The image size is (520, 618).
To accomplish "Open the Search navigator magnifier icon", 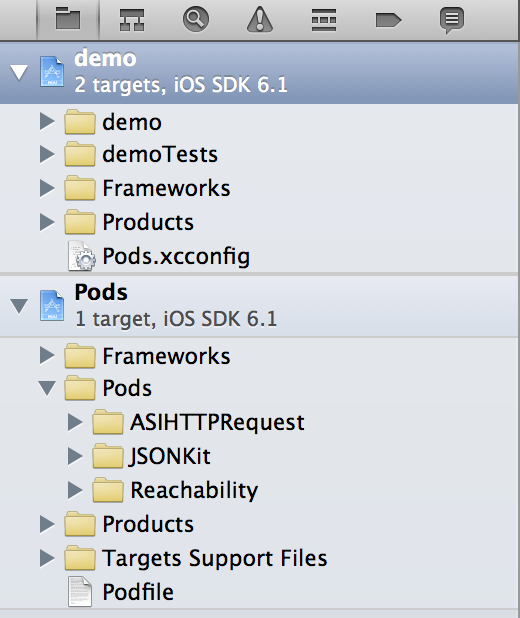I will tap(196, 19).
